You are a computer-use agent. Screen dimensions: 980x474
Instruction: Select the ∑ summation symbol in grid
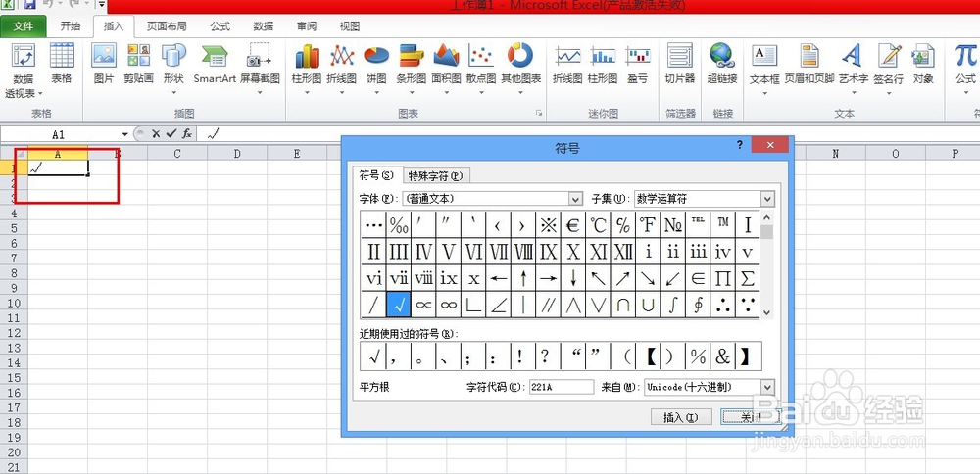point(748,278)
